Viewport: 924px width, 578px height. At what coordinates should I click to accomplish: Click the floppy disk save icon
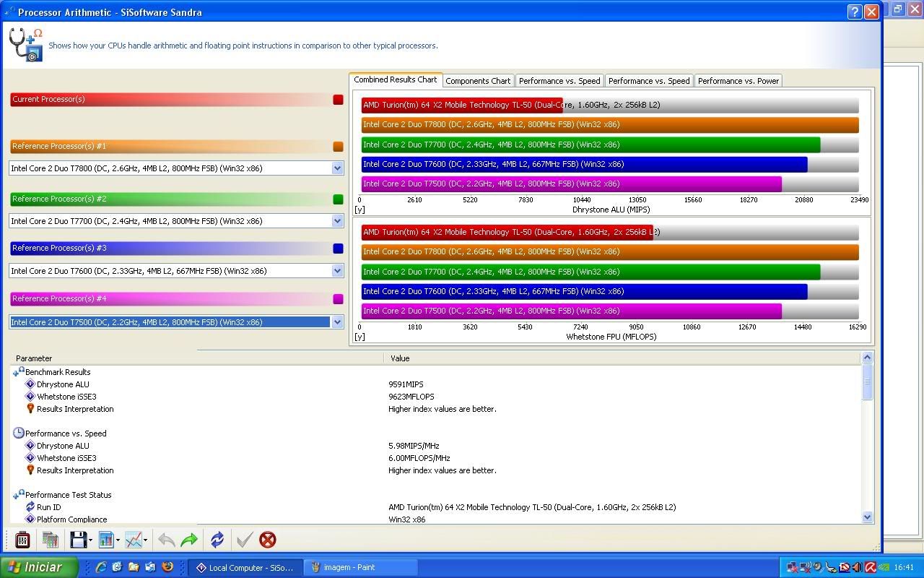click(78, 540)
